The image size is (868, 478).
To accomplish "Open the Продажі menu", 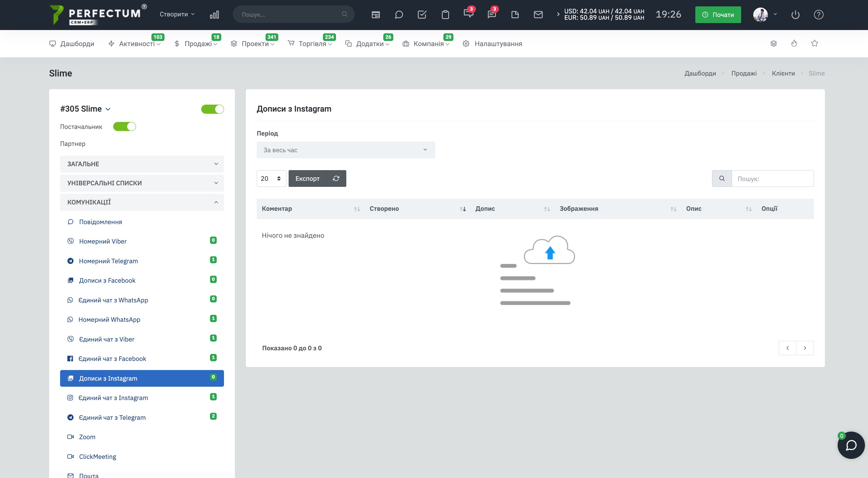I will 196,44.
